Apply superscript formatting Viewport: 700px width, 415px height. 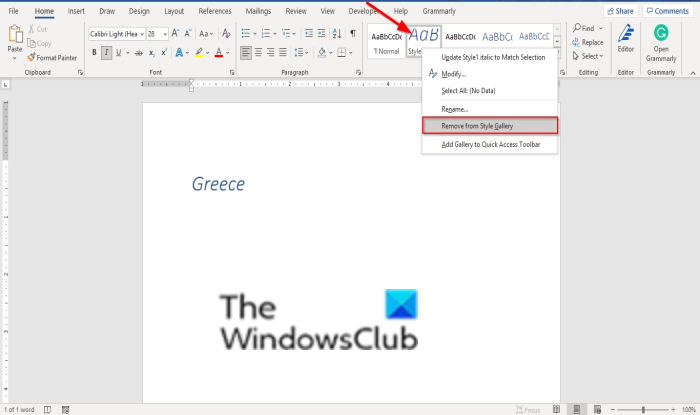pos(164,53)
